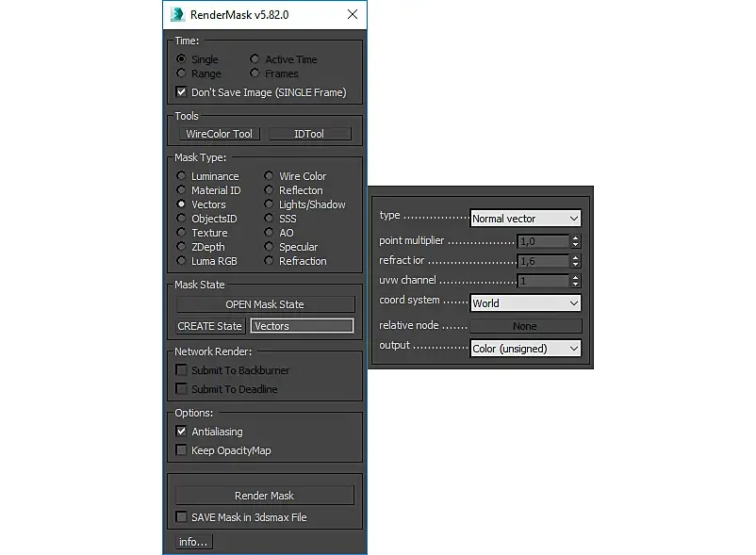This screenshot has width=756, height=555.
Task: Click OPEN Mask State button
Action: point(265,304)
